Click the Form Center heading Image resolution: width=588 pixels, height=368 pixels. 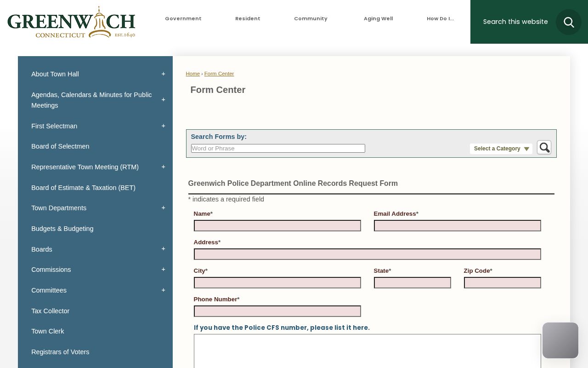point(218,90)
